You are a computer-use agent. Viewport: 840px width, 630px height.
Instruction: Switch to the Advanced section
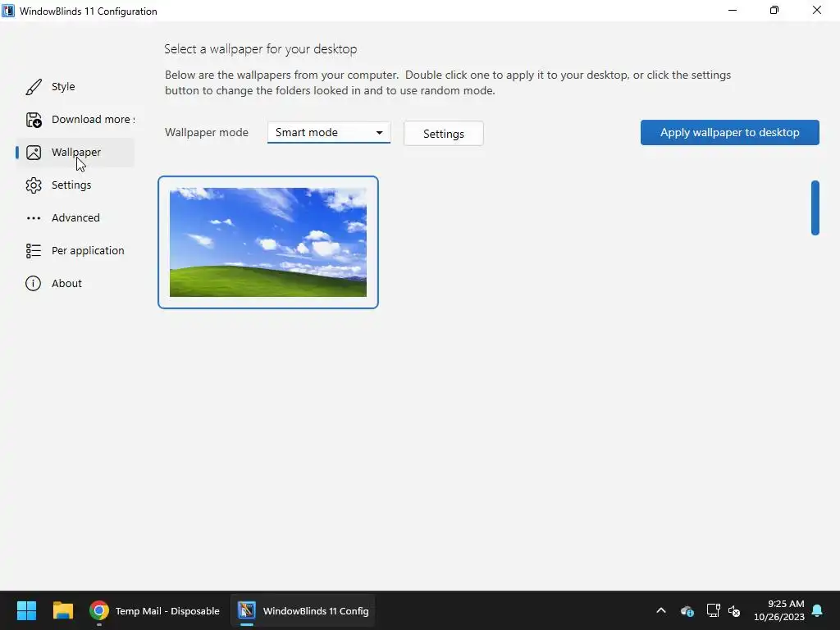click(75, 217)
